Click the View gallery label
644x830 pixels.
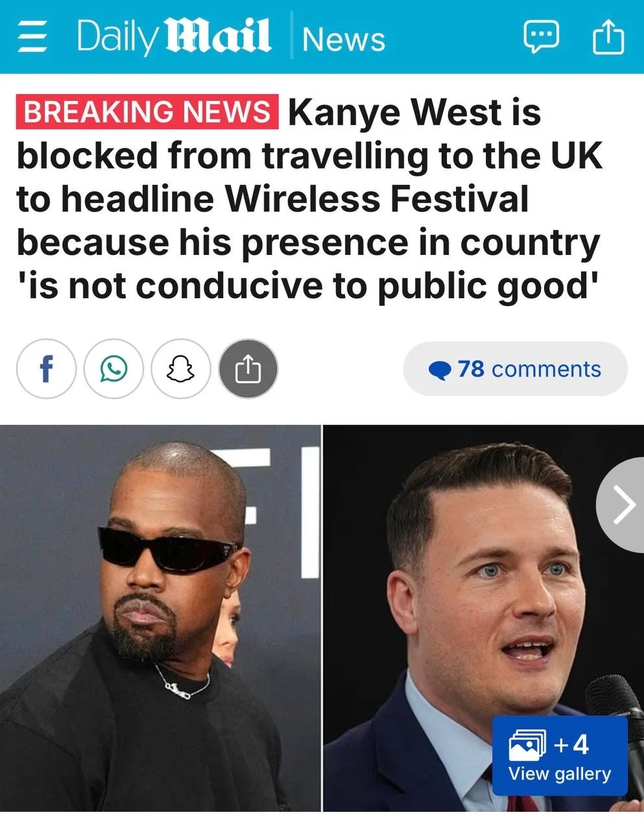[x=560, y=774]
